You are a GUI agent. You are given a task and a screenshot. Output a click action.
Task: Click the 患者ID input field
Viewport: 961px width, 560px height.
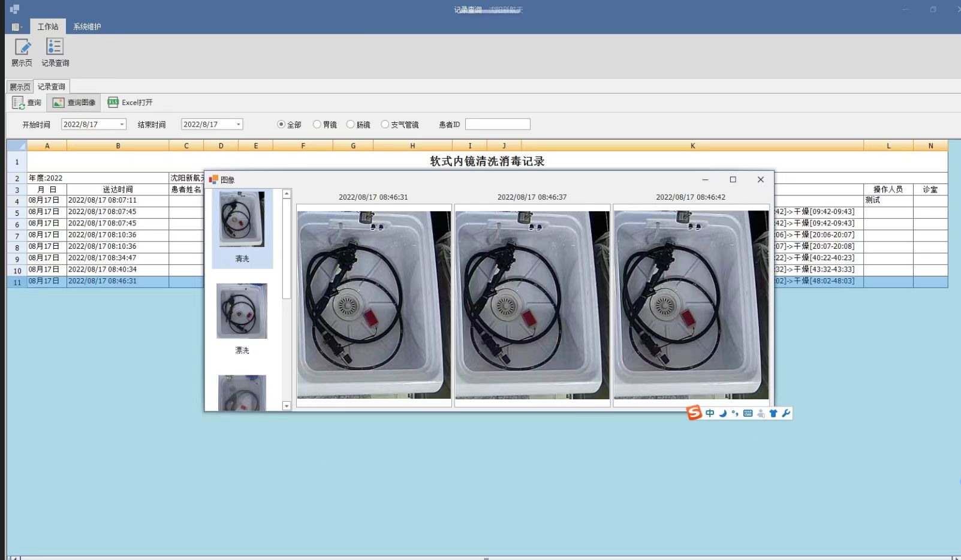click(498, 124)
